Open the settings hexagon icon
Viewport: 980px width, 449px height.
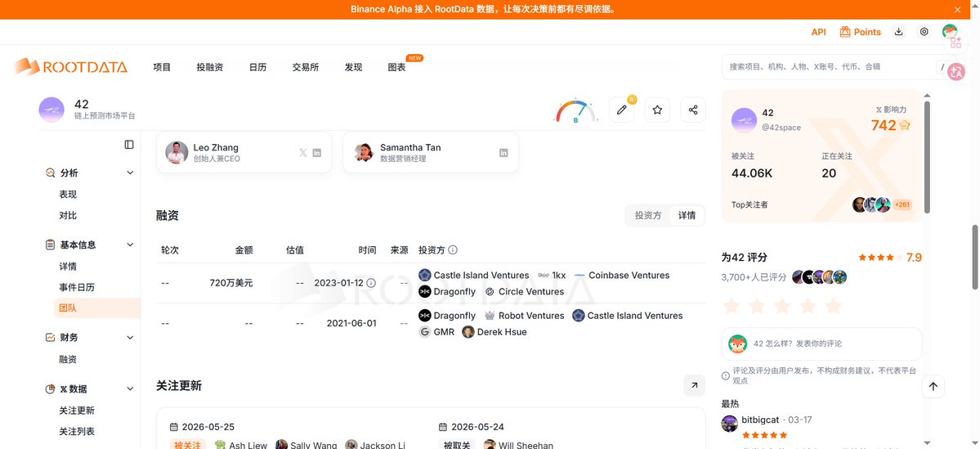924,32
